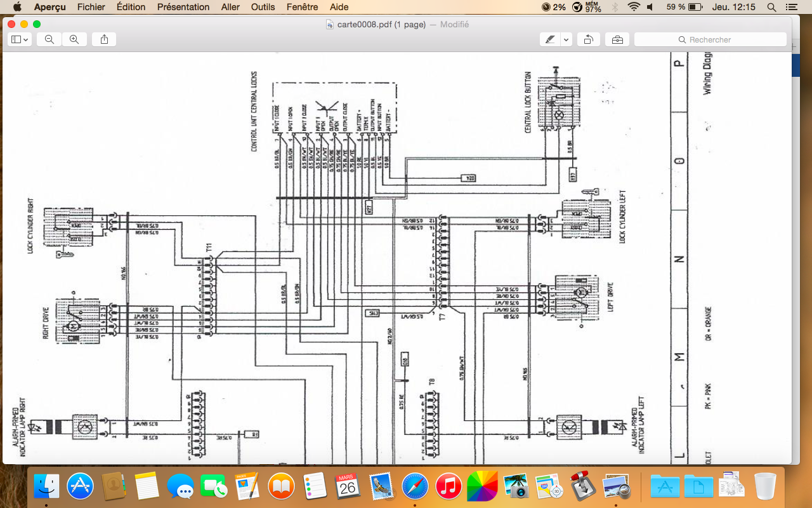Open Safari compass icon in Dock
Image resolution: width=812 pixels, height=508 pixels.
(x=416, y=487)
